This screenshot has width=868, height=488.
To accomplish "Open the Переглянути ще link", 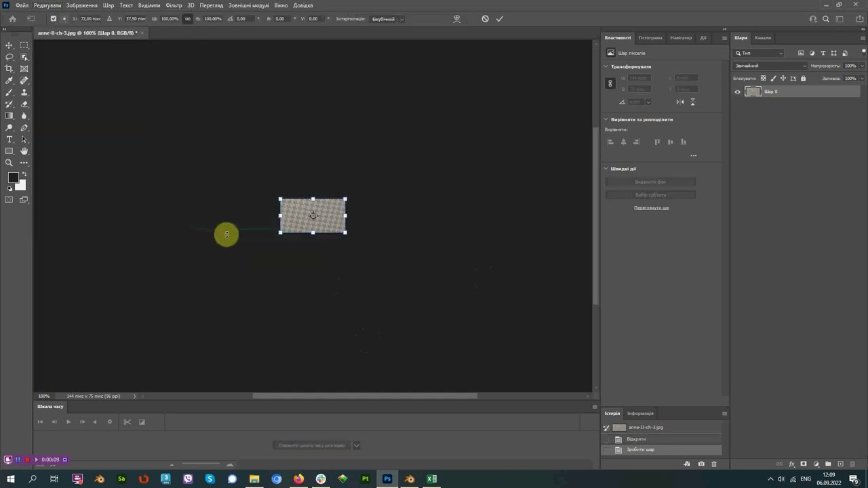I will (x=651, y=207).
